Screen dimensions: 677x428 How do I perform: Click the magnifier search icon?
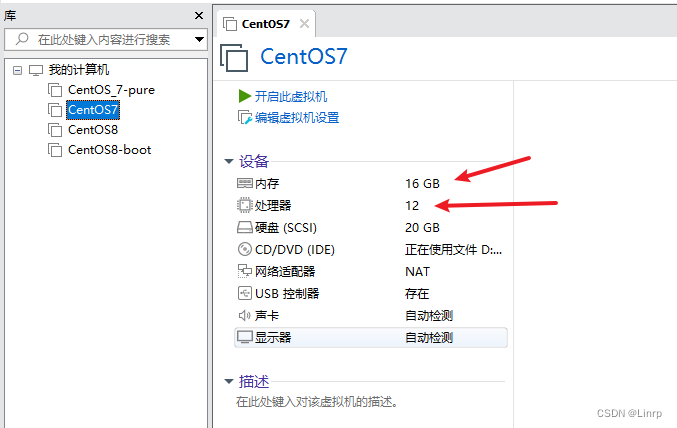(22, 39)
